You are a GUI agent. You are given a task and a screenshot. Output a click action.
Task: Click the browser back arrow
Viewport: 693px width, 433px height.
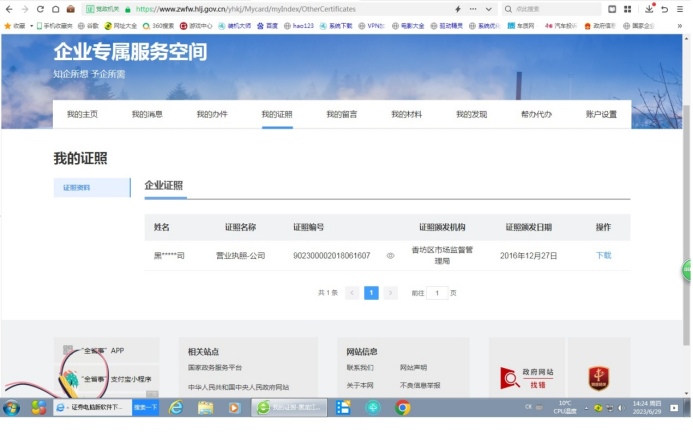pos(9,9)
